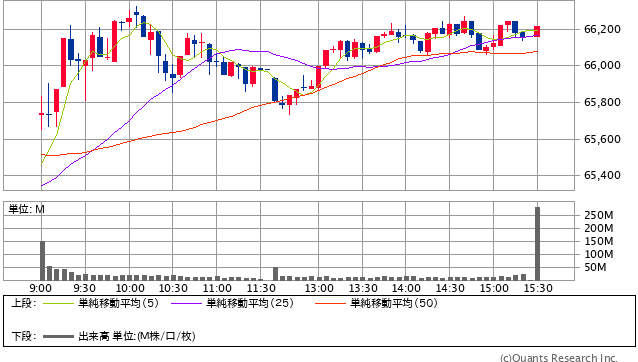Click the 66,200 price axis label
This screenshot has height=362, width=638.
click(602, 29)
